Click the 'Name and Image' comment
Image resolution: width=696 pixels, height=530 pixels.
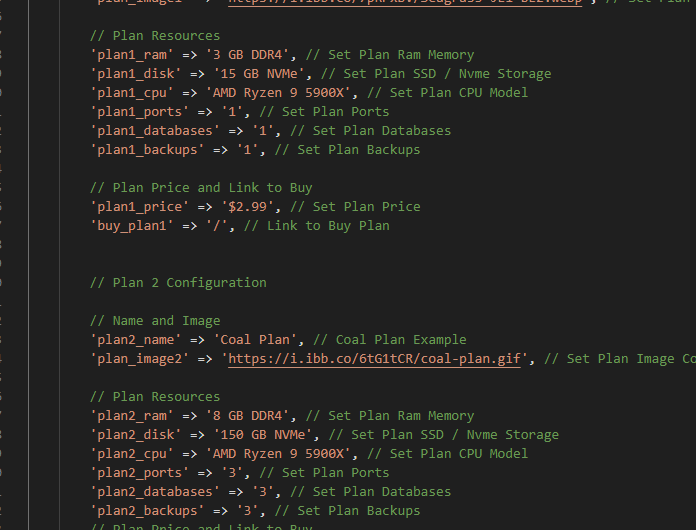click(155, 321)
